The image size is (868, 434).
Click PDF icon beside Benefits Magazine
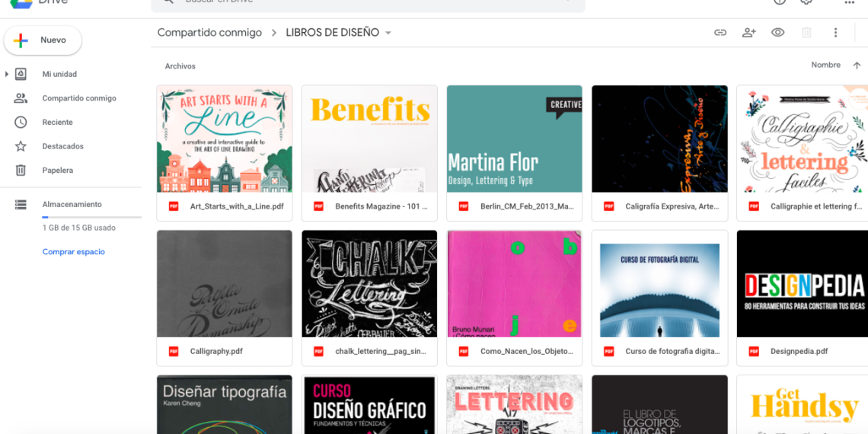[x=319, y=206]
